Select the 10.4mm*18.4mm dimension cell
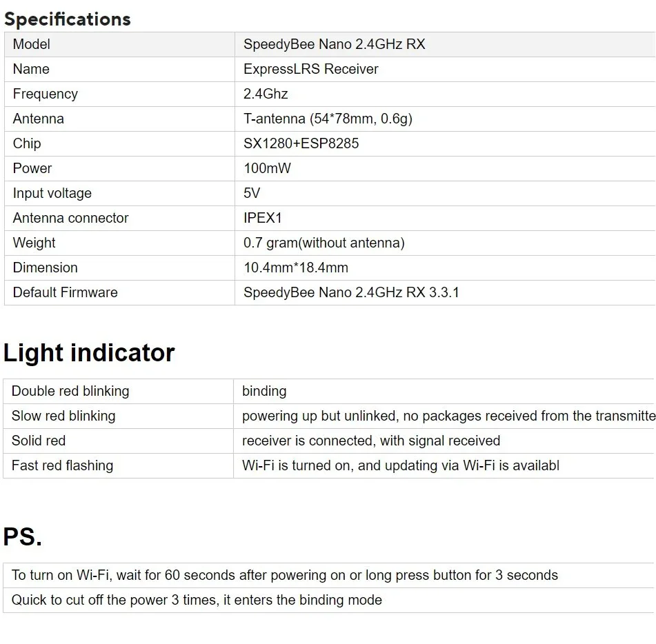Screen dimensions: 656x644 pyautogui.click(x=445, y=268)
